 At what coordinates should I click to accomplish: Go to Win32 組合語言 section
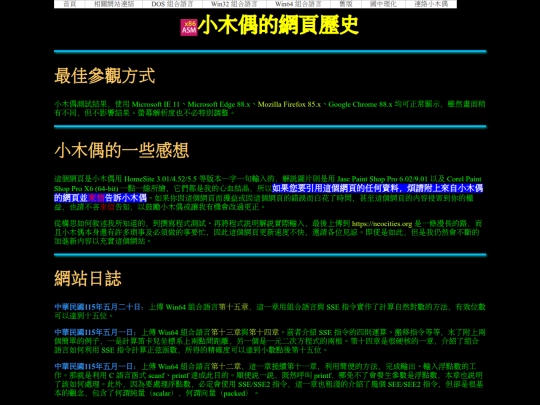click(234, 4)
